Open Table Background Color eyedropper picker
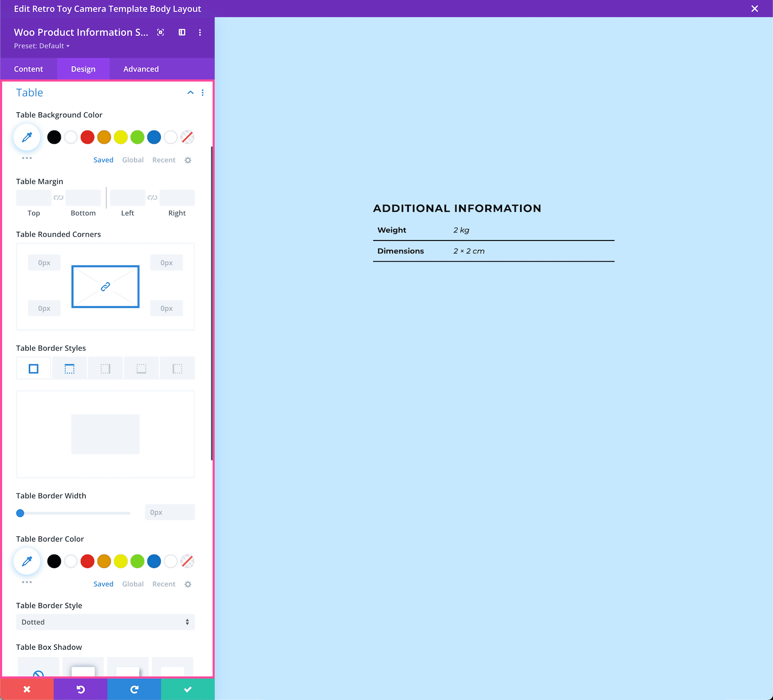 pos(27,137)
